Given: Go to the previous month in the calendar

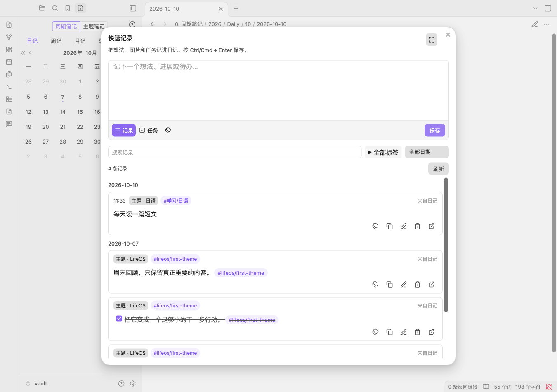Looking at the screenshot, I should (x=30, y=53).
